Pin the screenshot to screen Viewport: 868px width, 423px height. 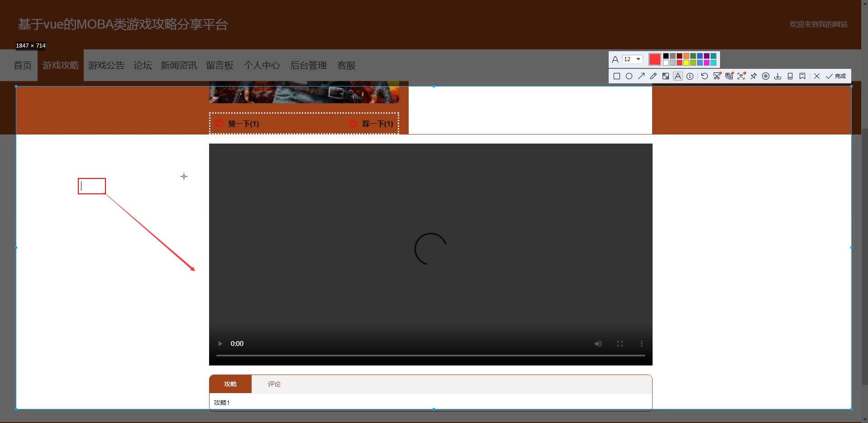pos(754,76)
